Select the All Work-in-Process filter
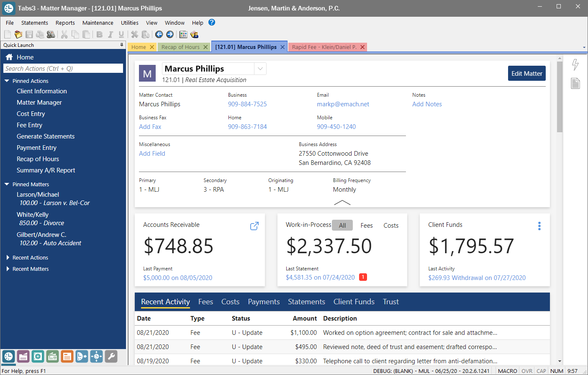Image resolution: width=588 pixels, height=375 pixels. click(x=342, y=225)
